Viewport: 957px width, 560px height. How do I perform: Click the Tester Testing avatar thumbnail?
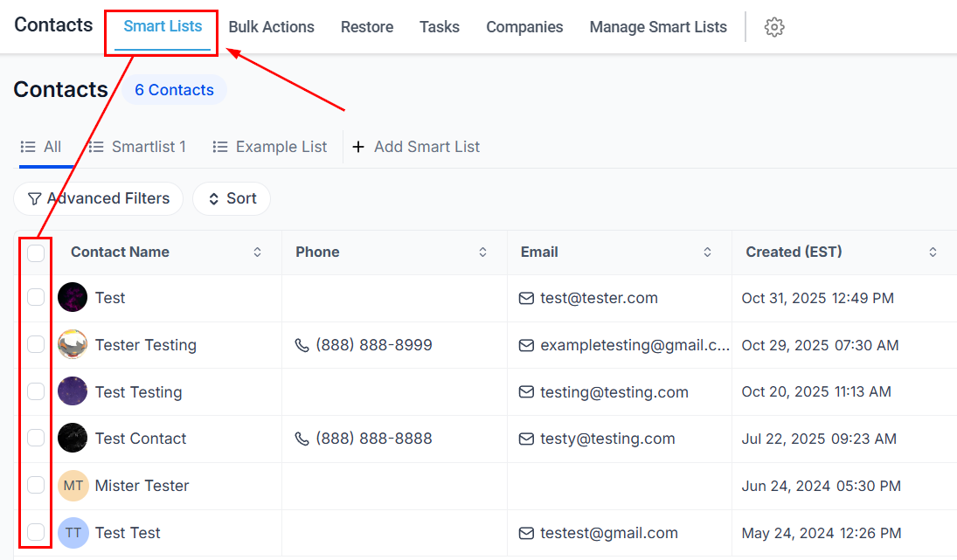[73, 344]
